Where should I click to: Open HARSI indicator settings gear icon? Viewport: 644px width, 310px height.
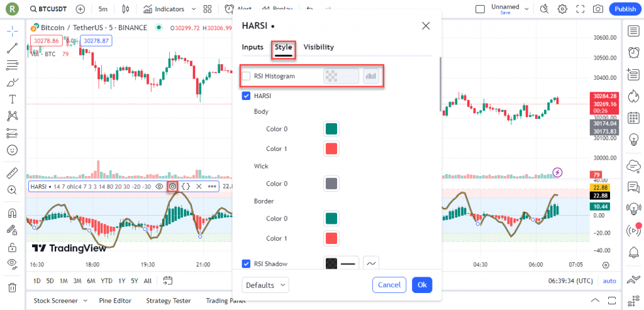172,186
